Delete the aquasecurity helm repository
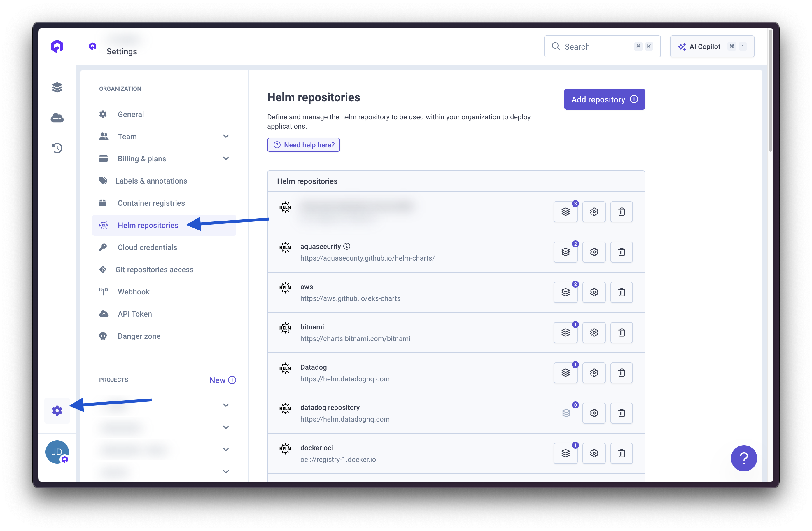 point(621,252)
